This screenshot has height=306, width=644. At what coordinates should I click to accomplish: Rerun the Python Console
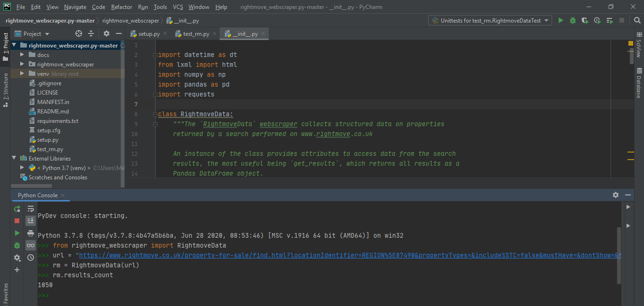[x=17, y=209]
